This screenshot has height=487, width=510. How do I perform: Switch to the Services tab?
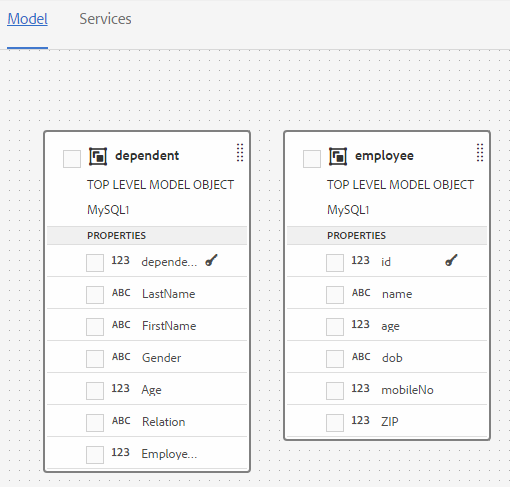click(105, 19)
